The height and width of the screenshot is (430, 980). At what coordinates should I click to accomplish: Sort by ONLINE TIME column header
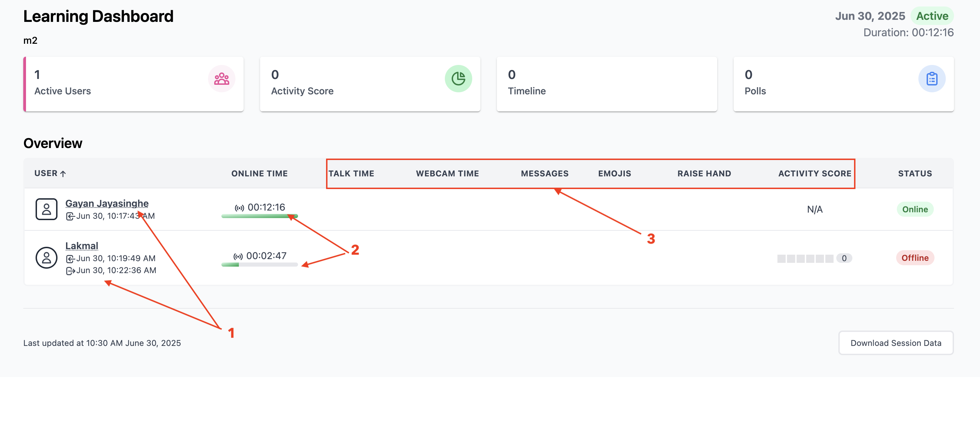tap(259, 174)
